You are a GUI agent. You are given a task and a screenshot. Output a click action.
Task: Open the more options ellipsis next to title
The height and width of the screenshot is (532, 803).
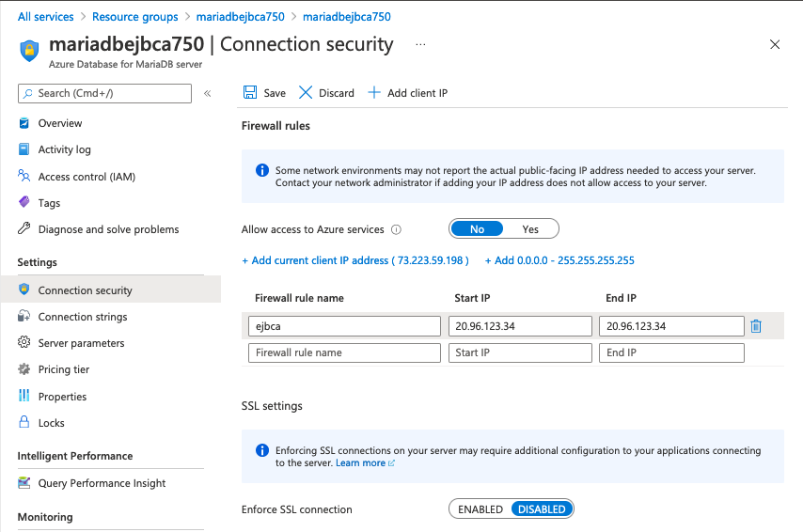pos(420,44)
